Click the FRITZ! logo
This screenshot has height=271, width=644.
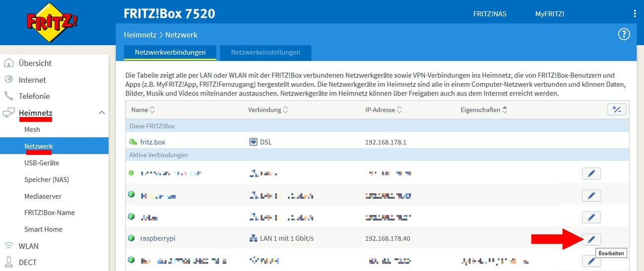click(52, 22)
